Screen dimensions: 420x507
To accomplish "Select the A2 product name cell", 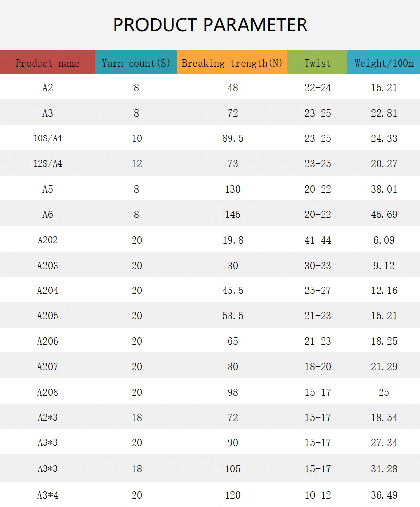I will point(47,88).
